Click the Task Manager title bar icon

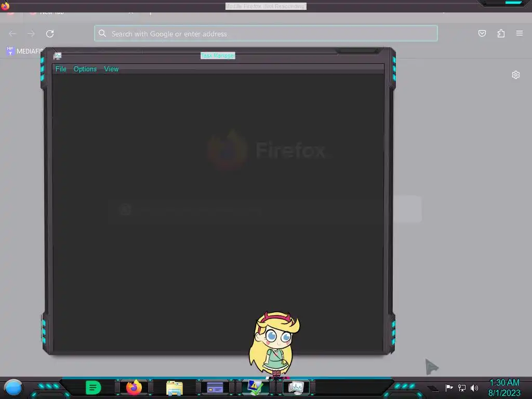pyautogui.click(x=57, y=56)
